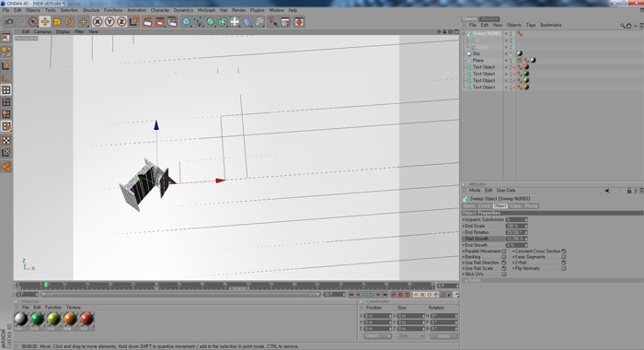Disable Use Rail Scale checkbox
644x350 pixels.
(x=504, y=269)
